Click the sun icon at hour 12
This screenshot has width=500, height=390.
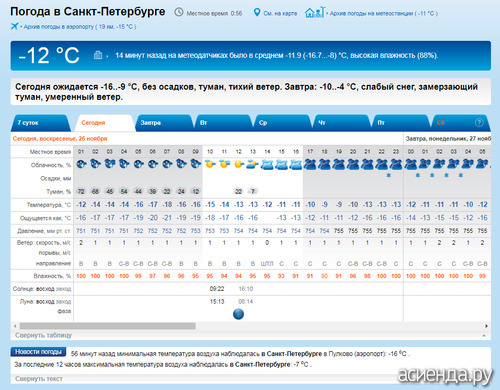(x=238, y=164)
